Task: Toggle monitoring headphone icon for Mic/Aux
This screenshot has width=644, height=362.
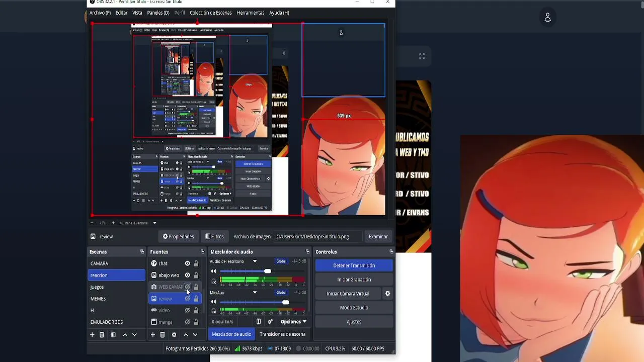Action: (214, 312)
